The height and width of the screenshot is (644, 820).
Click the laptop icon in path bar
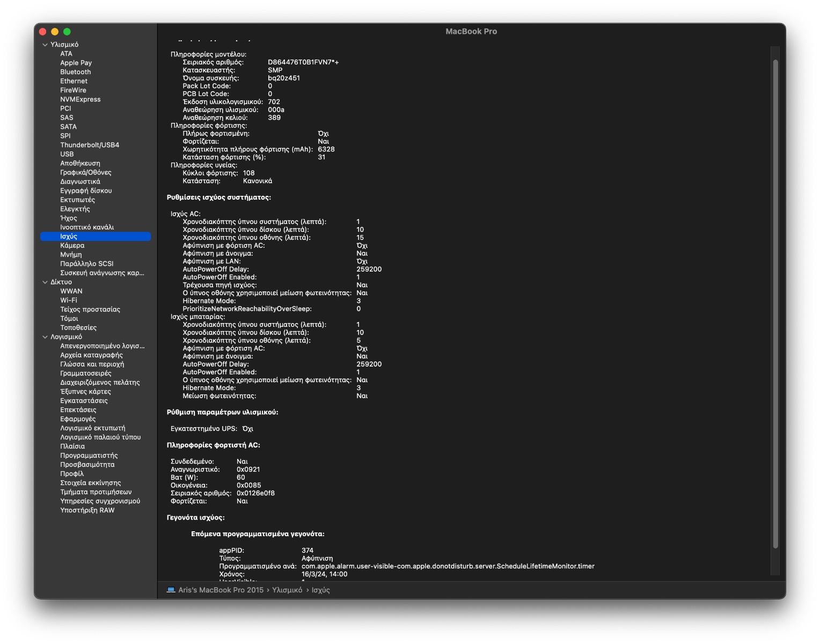click(x=171, y=590)
